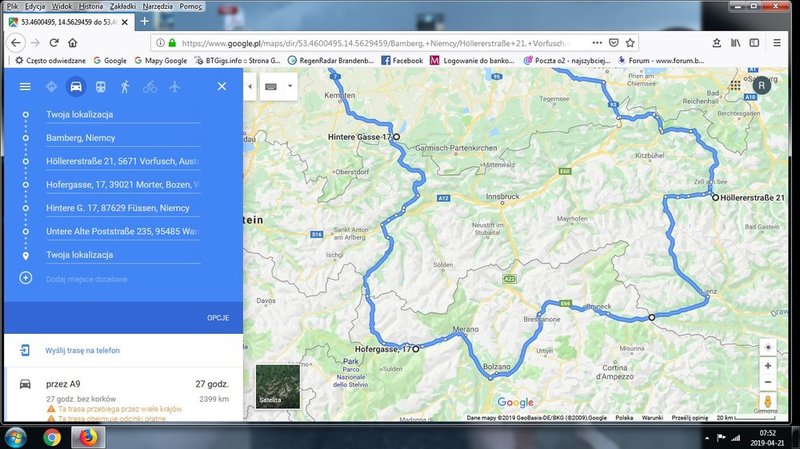Open the Facebook bookmark
800x449 pixels.
(x=400, y=60)
